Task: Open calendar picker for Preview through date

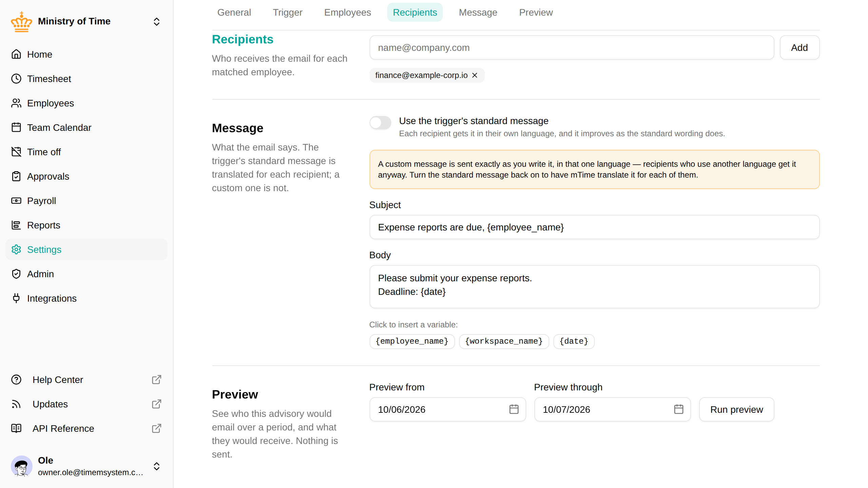Action: coord(679,409)
